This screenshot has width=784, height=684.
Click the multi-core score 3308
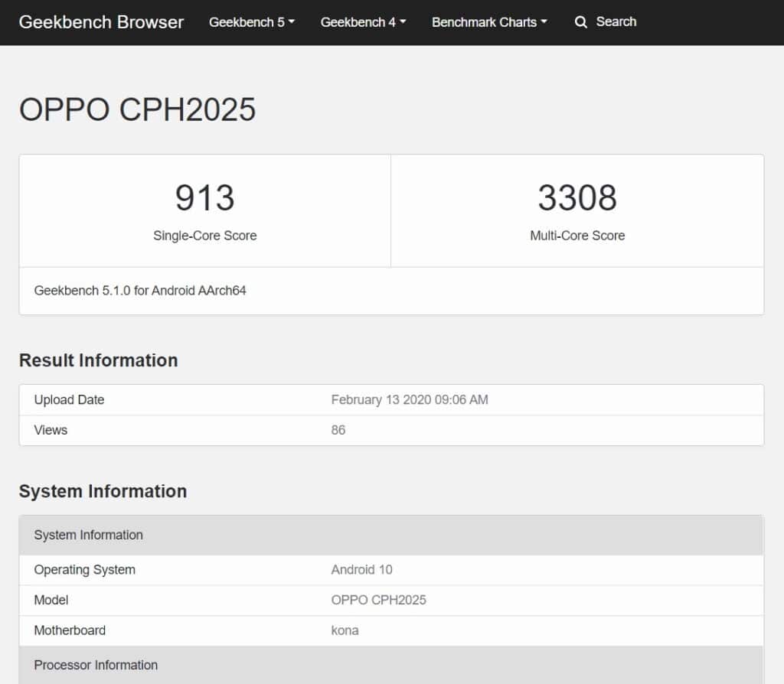click(x=577, y=197)
